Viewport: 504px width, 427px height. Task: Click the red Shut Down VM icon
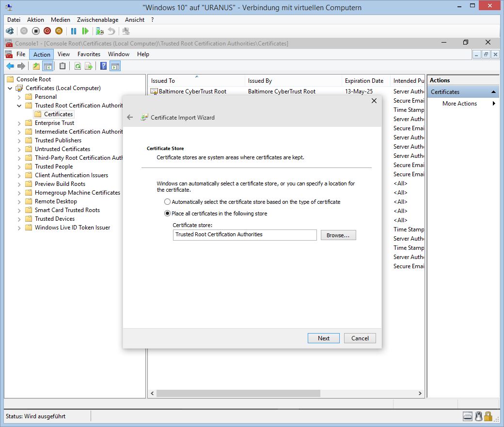pos(47,31)
